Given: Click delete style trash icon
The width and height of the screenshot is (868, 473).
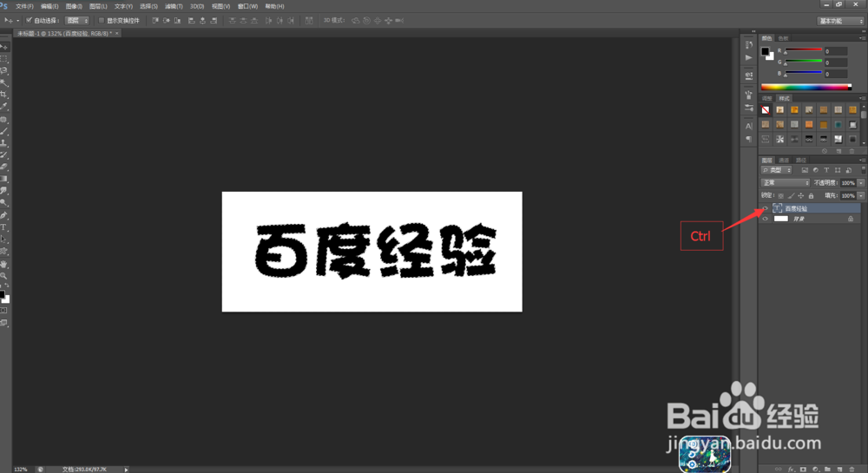Looking at the screenshot, I should coord(852,151).
